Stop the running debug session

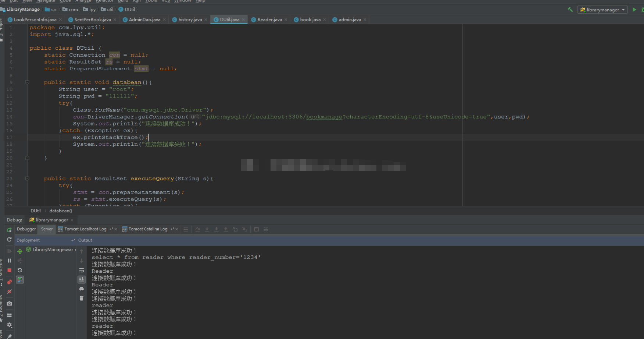9,270
